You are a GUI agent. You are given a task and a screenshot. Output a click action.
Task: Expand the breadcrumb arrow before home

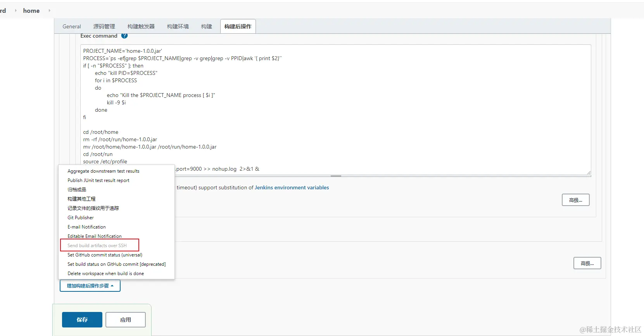point(16,10)
